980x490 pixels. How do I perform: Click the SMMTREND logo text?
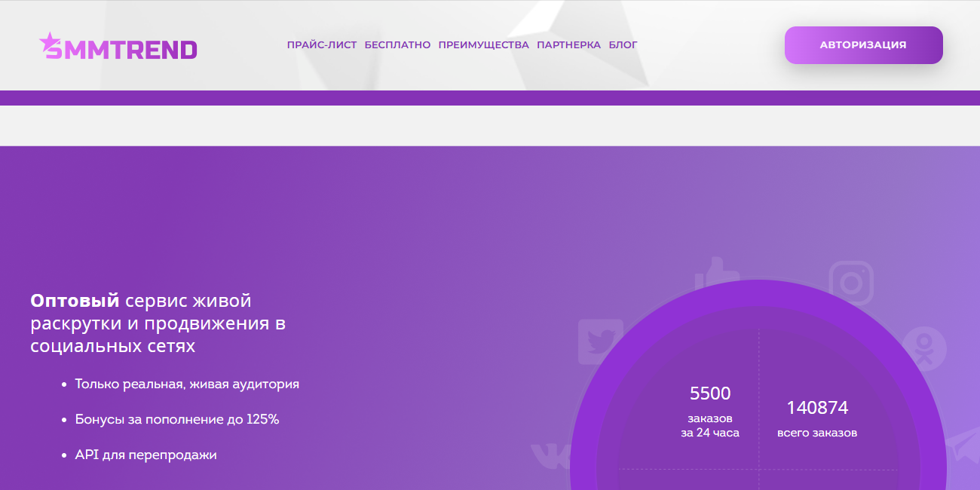coord(119,50)
